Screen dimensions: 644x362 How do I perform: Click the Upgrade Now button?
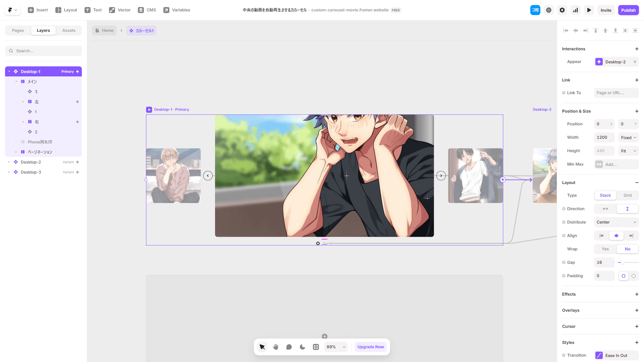[x=370, y=347]
